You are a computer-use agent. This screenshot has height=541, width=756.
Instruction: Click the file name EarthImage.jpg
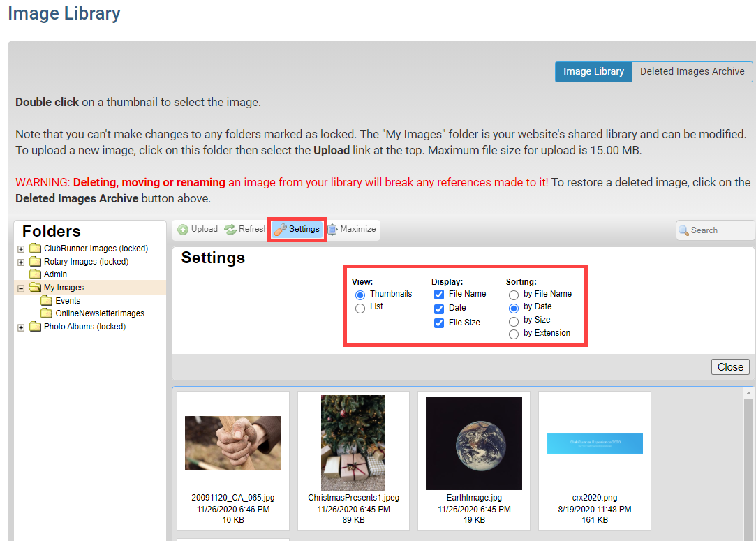474,498
